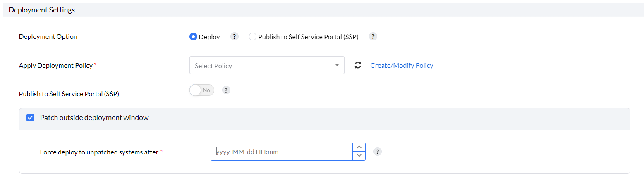Decrement date with the down stepper arrow
Screen dimensions: 644x183
click(x=359, y=156)
